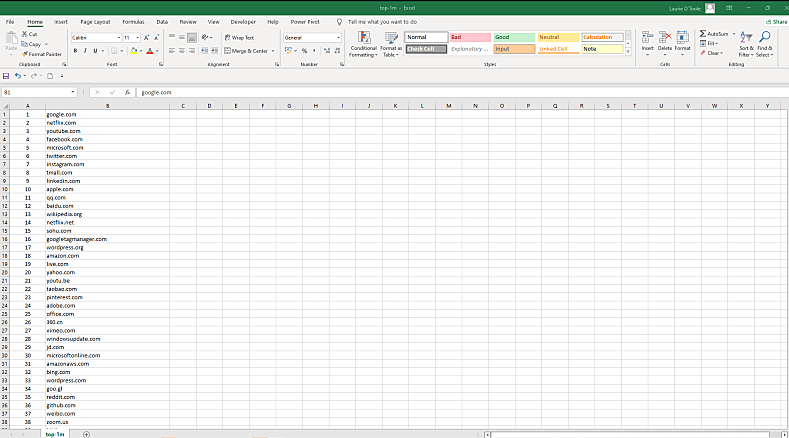Viewport: 789px width, 438px height.
Task: Toggle Underline formatting
Action: pyautogui.click(x=95, y=51)
